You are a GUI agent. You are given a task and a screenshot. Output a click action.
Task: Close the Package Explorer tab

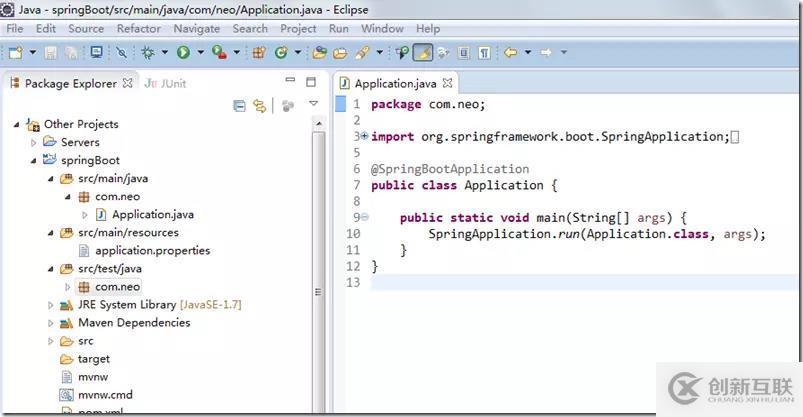128,83
